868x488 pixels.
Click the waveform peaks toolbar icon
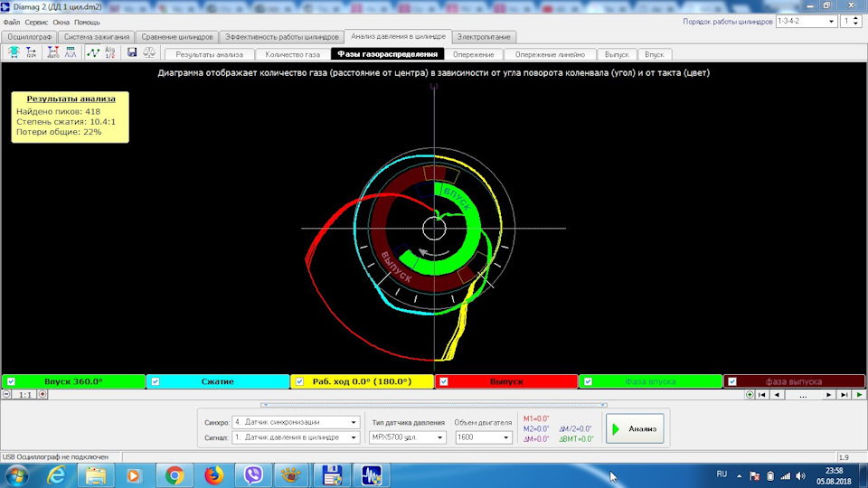point(71,52)
